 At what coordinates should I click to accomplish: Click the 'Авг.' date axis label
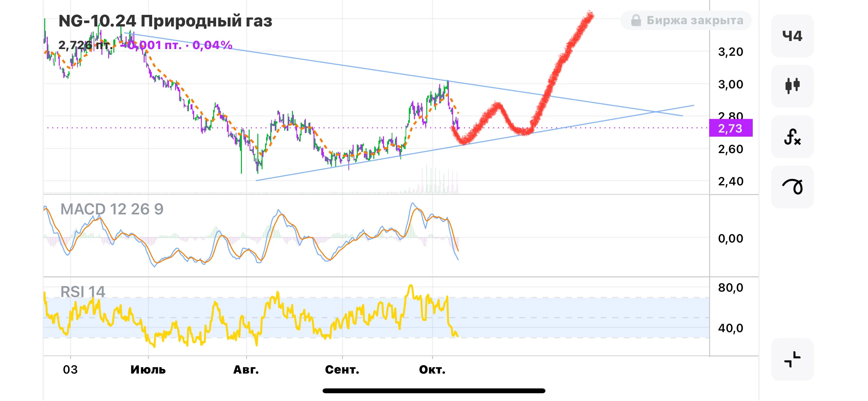(246, 370)
